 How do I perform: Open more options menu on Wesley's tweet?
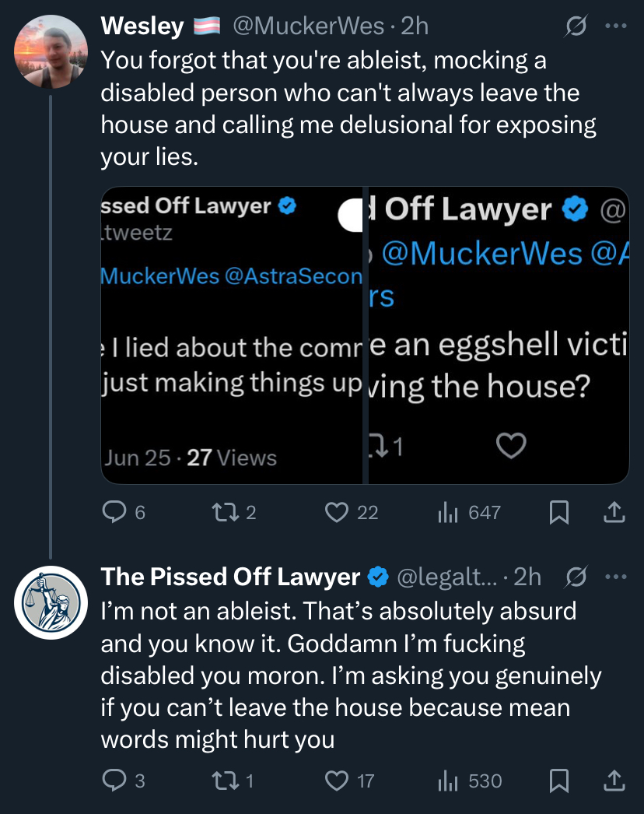tap(616, 26)
